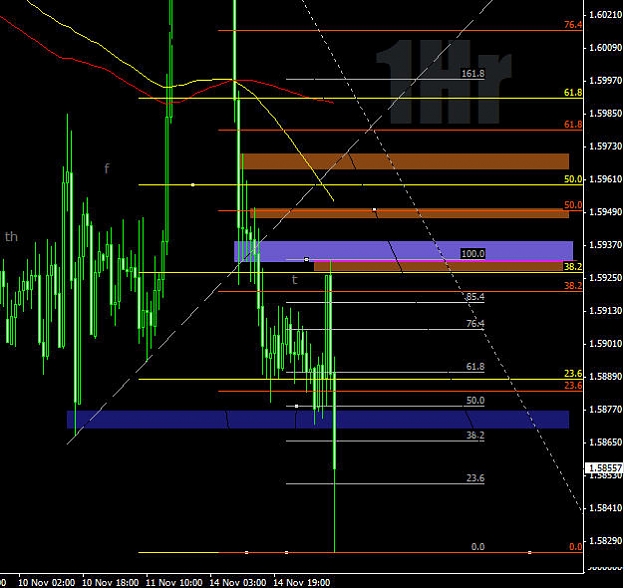Select the orange 61.8 retracement label
The width and height of the screenshot is (625, 588).
(573, 124)
